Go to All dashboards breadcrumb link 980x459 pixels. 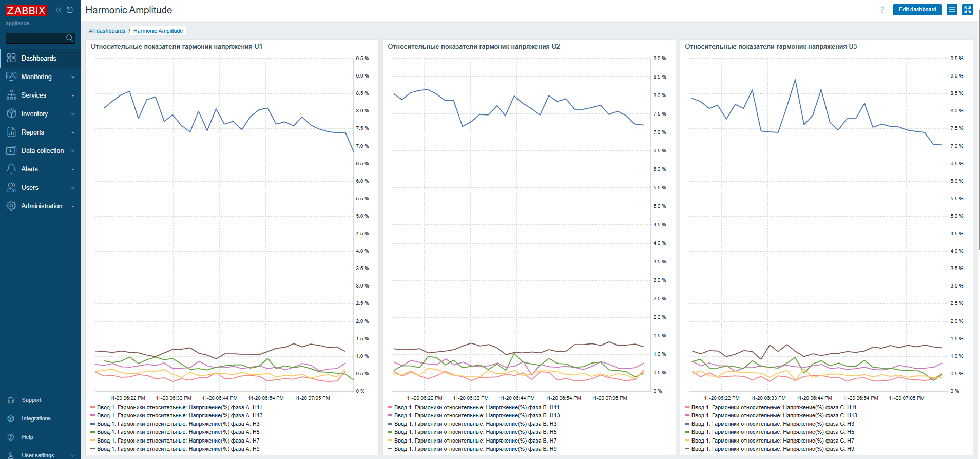(107, 31)
